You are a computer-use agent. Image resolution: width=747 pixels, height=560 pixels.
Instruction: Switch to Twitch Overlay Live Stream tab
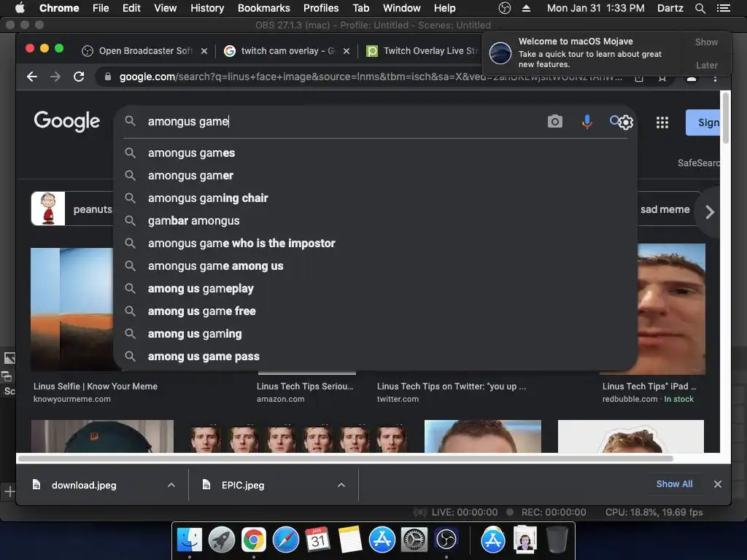422,51
